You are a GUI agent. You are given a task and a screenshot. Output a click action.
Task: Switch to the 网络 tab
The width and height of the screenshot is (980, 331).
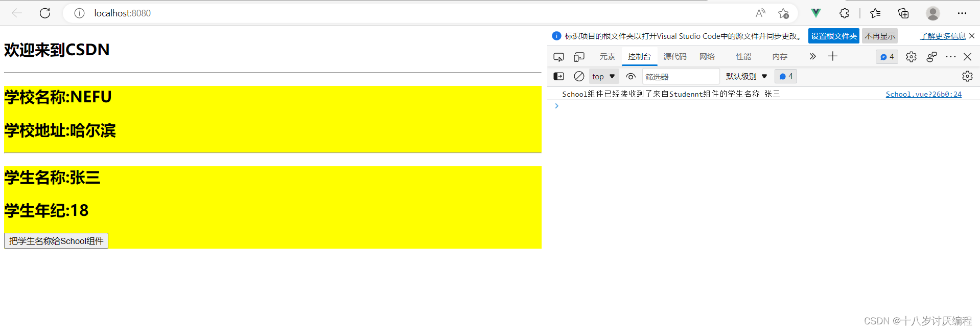(x=707, y=57)
